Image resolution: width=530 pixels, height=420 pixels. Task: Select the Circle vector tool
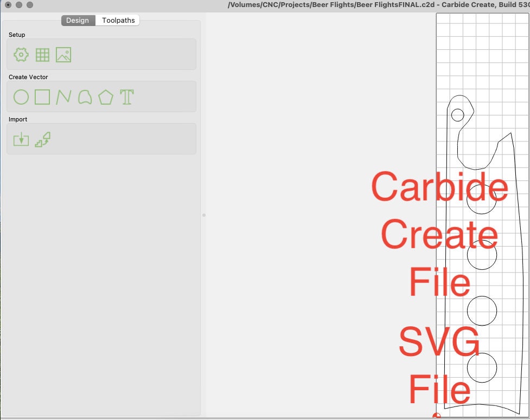click(20, 97)
